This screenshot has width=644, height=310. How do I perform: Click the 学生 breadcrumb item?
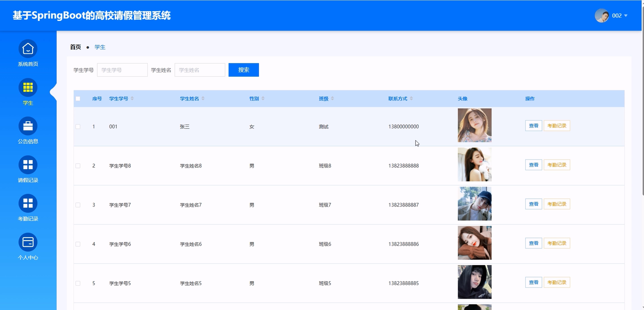pyautogui.click(x=100, y=47)
